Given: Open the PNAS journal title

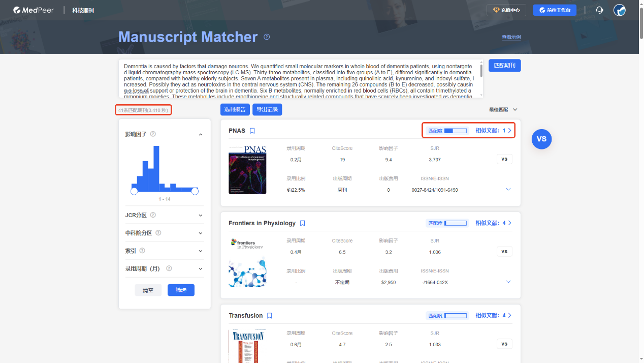Looking at the screenshot, I should (x=237, y=131).
